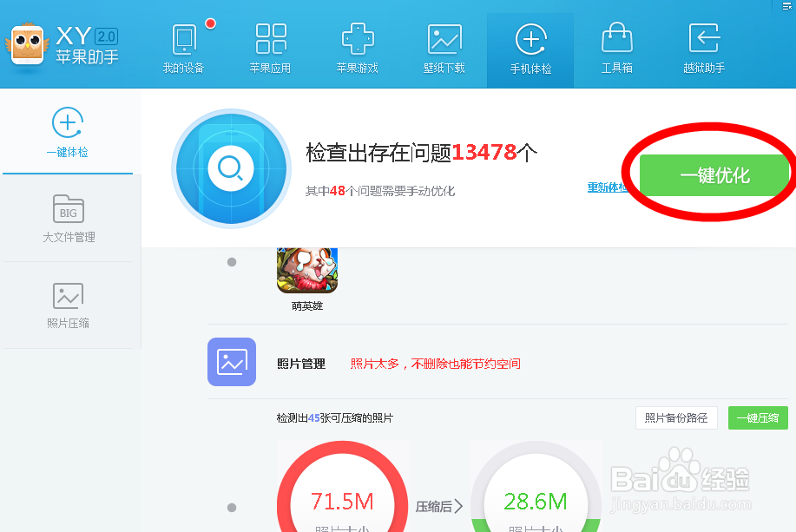
Task: Click the green 一键压缩 button
Action: click(x=758, y=417)
